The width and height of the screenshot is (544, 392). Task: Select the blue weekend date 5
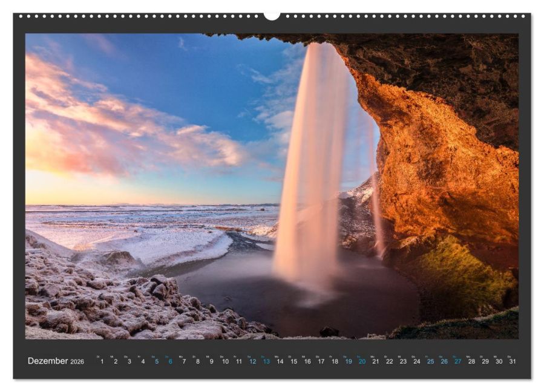pyautogui.click(x=156, y=361)
